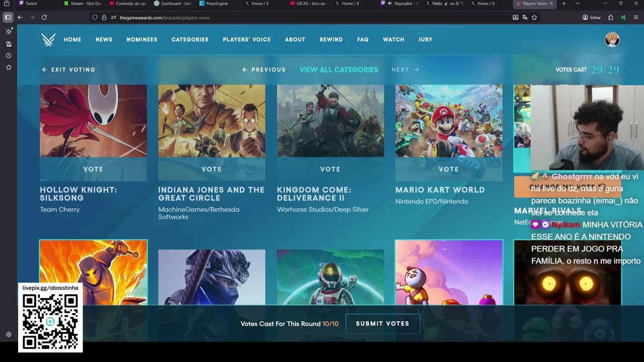
Task: Vote for Indiana Jones and the Great Circle
Action: click(x=212, y=169)
